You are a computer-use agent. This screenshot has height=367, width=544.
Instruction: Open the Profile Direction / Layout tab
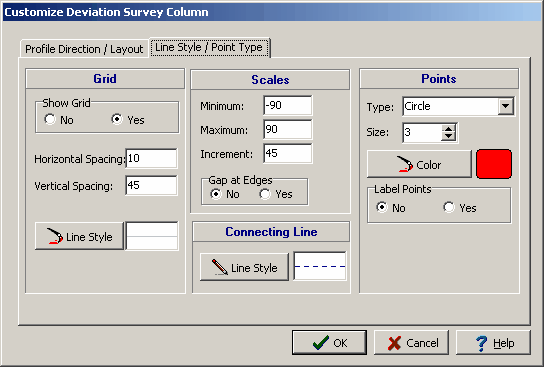(x=84, y=49)
